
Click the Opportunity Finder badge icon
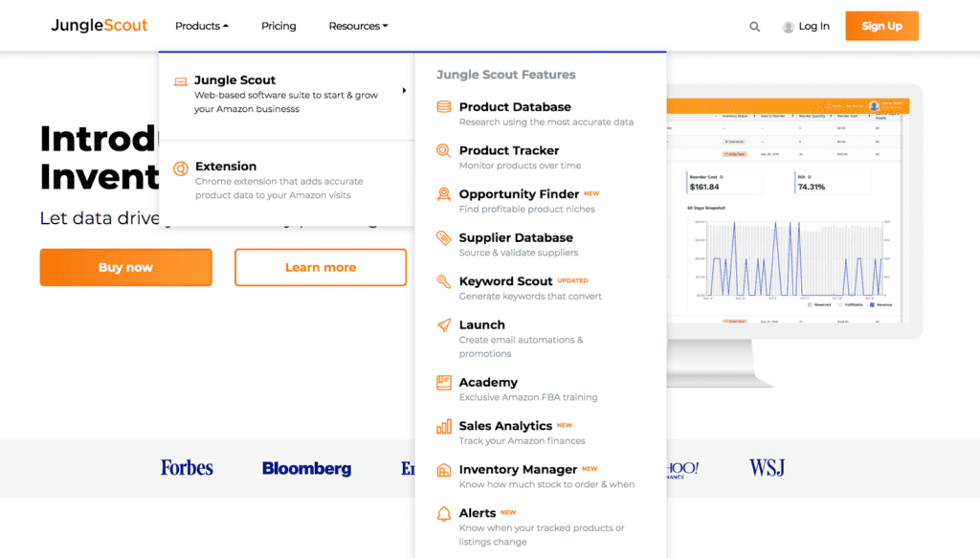[444, 194]
